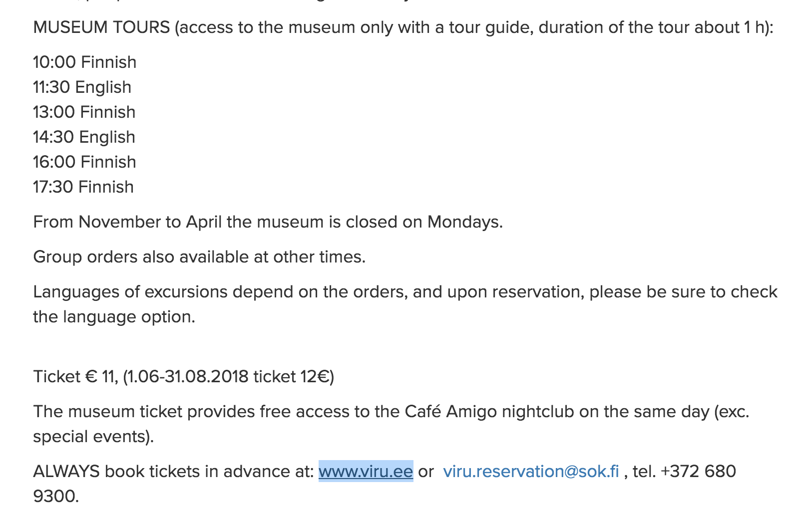Viewport: 812px width, 512px height.
Task: Click the telephone number +372 680
Action: 698,471
